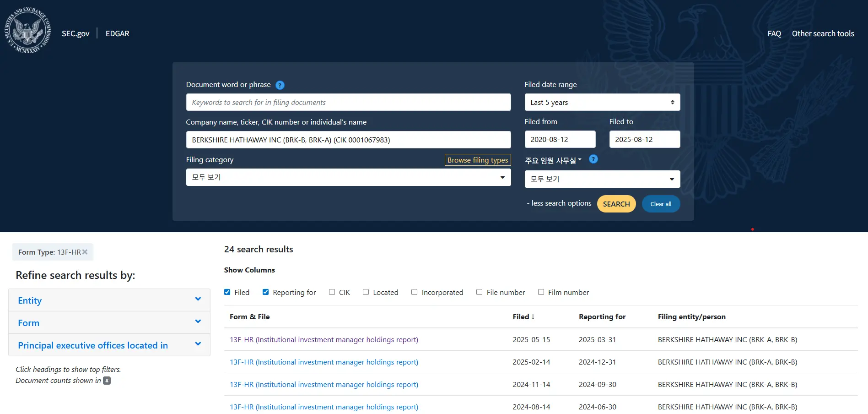Enable the Incorporated column checkbox
This screenshot has width=868, height=414.
coord(414,292)
